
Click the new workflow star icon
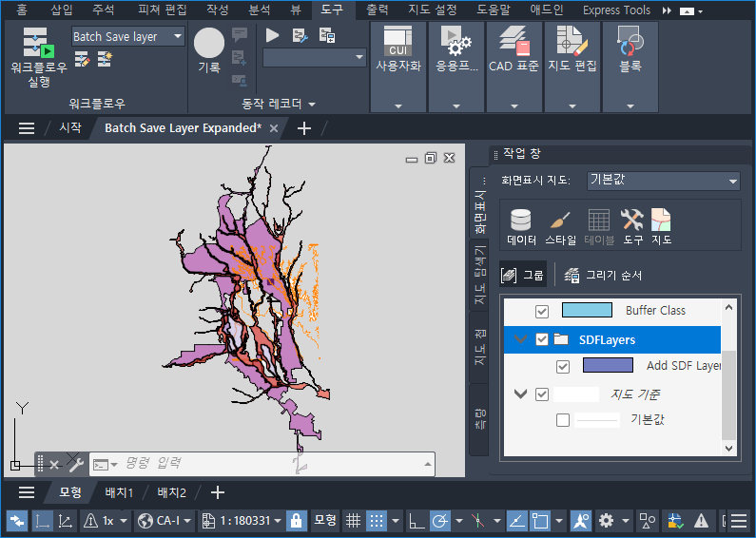pos(105,59)
